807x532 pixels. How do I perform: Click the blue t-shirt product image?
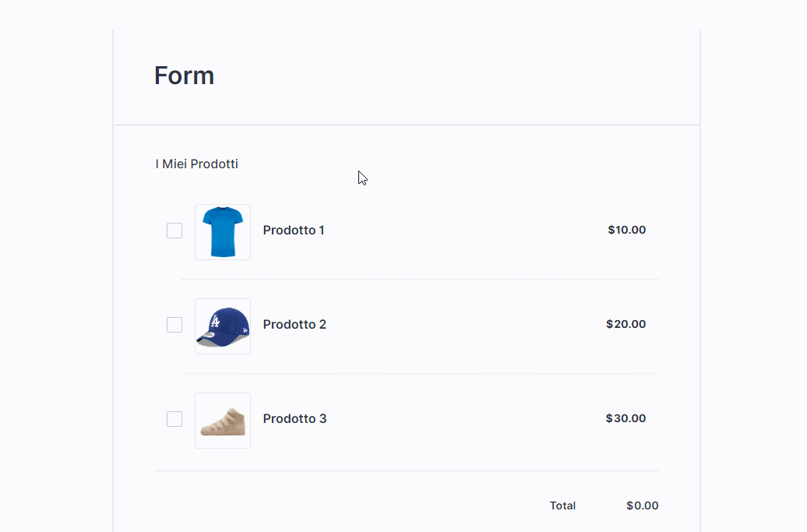click(223, 232)
